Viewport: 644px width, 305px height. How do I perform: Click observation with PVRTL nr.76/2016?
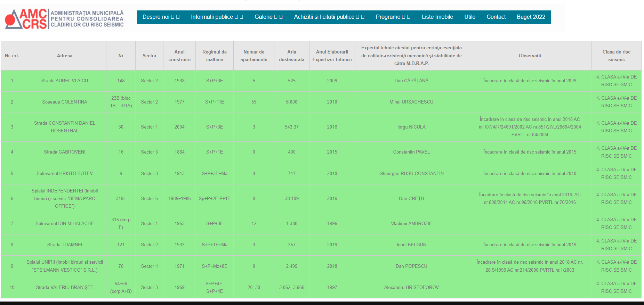[530, 198]
